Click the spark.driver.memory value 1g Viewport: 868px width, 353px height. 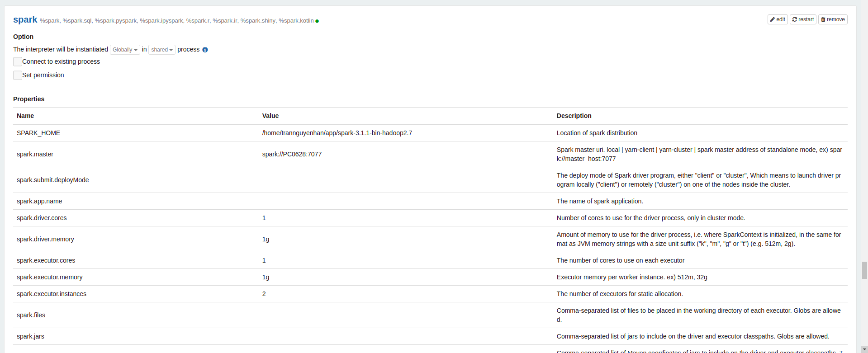coord(266,239)
